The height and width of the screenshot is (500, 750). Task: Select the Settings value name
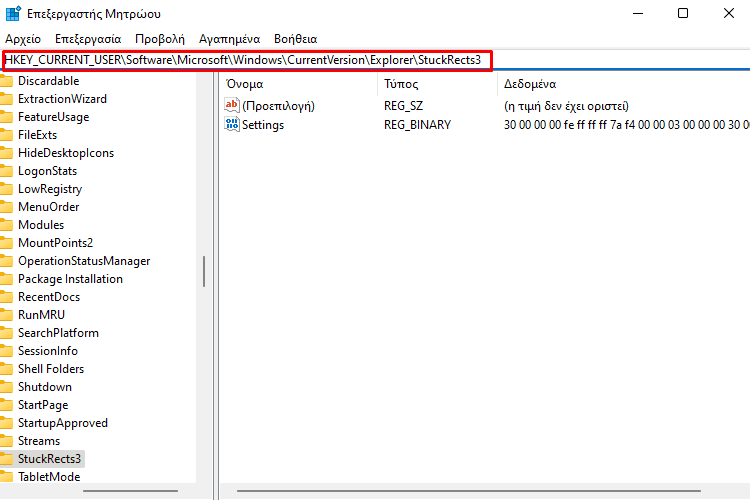(x=263, y=125)
